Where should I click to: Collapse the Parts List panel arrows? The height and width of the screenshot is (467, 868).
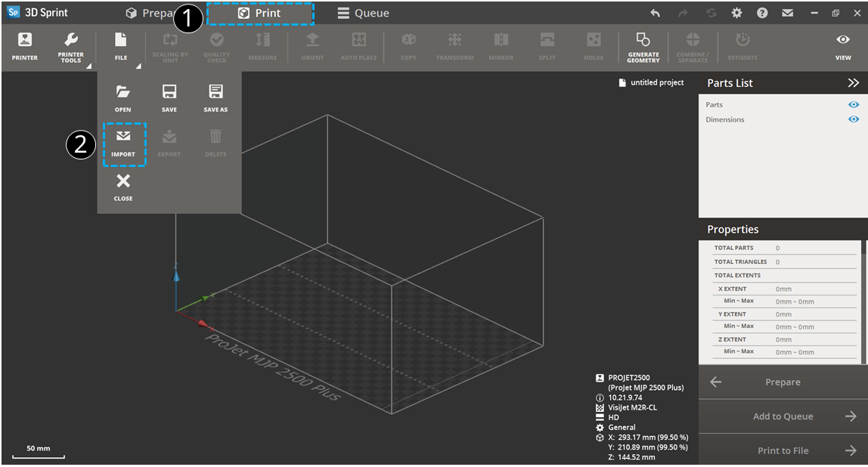tap(854, 83)
